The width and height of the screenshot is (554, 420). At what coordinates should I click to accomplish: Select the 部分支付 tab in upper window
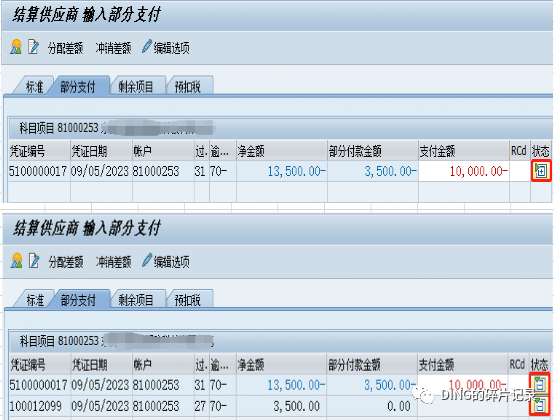pos(78,87)
